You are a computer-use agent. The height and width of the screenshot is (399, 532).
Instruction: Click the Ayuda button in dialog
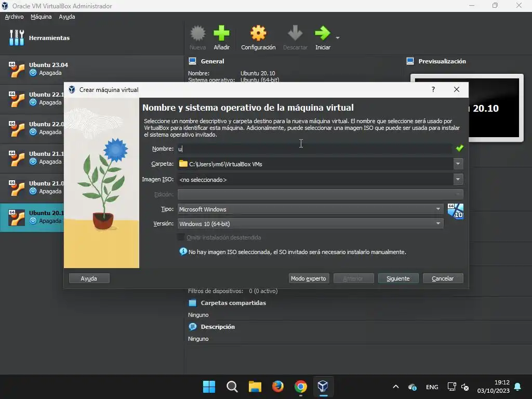coord(89,278)
